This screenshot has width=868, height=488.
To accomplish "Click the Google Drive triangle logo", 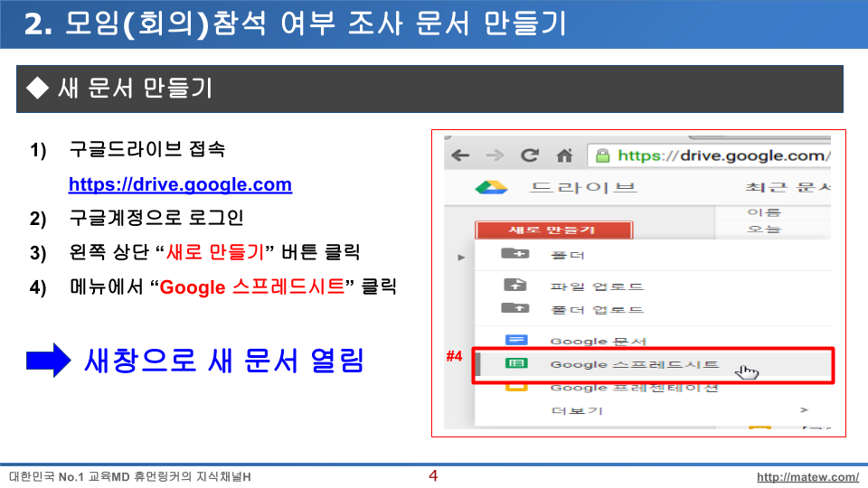I will (x=491, y=188).
